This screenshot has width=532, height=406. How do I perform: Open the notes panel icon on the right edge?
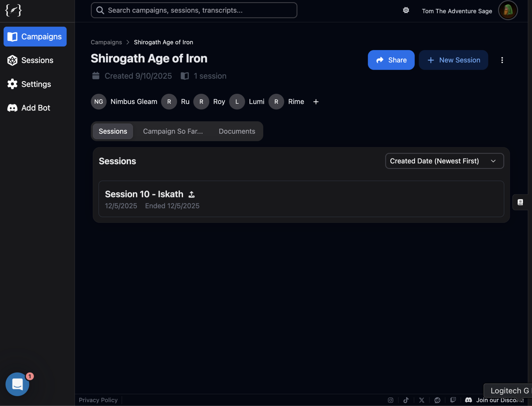(520, 202)
